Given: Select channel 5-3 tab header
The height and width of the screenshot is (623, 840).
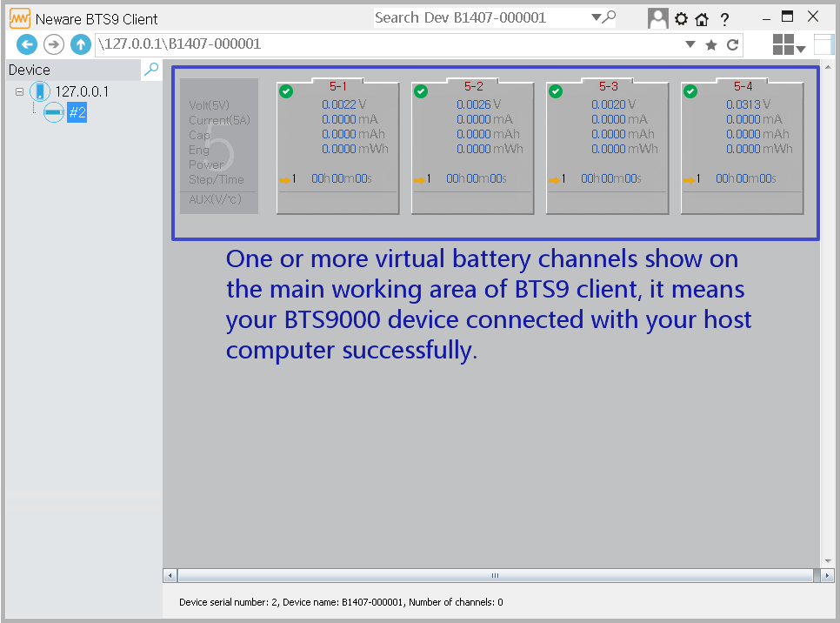Looking at the screenshot, I should click(608, 86).
